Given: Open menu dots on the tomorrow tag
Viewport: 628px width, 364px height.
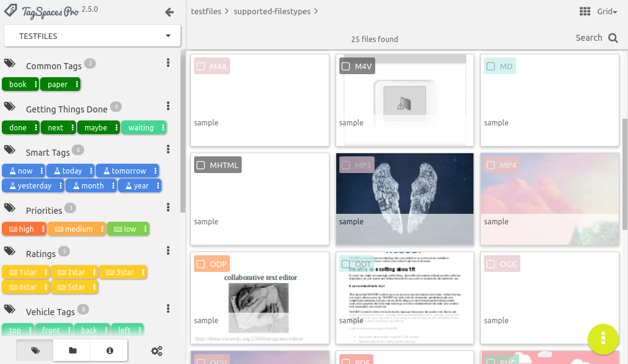Looking at the screenshot, I should (x=155, y=171).
